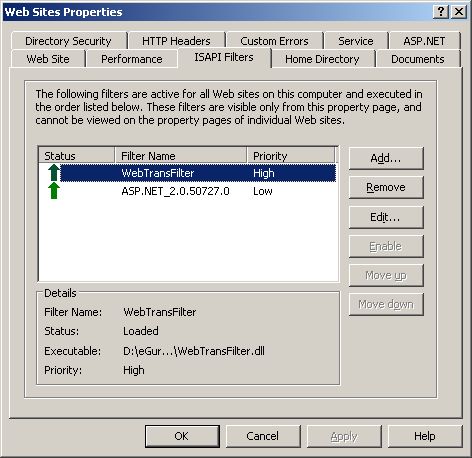Click the Add... button
This screenshot has width=472, height=458.
pos(386,158)
